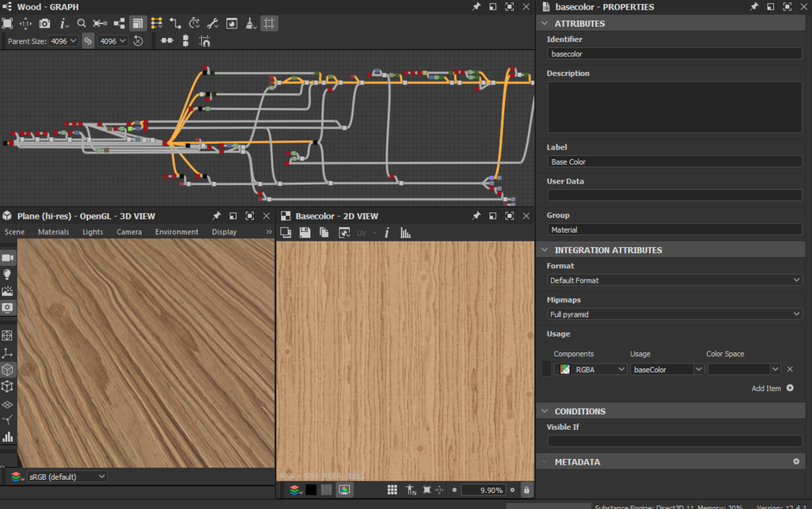Toggle the lock icon beside the zoom percentage
Image resolution: width=812 pixels, height=509 pixels.
click(527, 490)
